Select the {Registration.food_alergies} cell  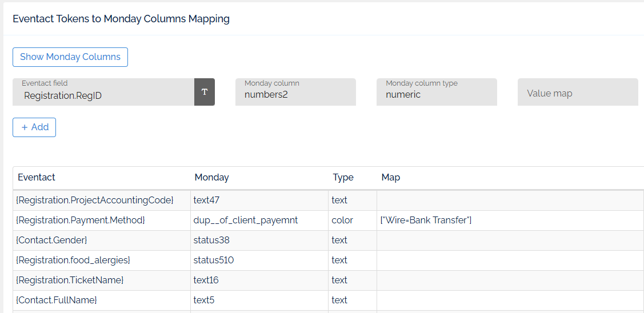(x=102, y=260)
